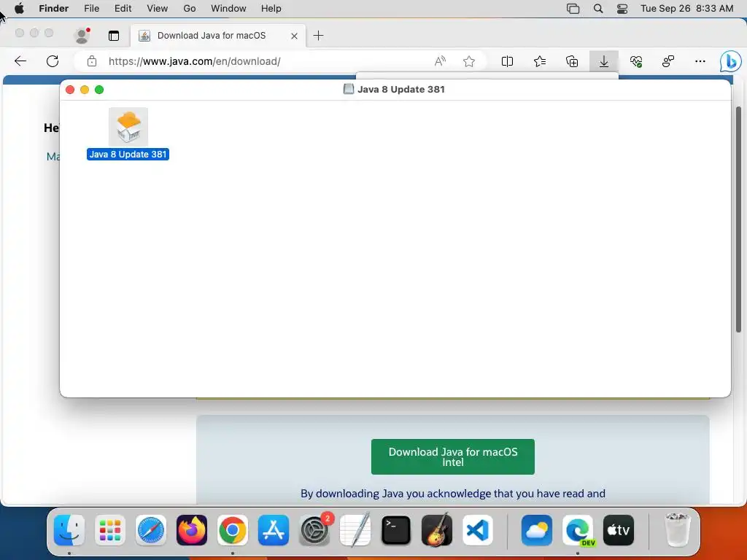Viewport: 747px width, 560px height.
Task: View site information lock icon
Action: point(92,61)
